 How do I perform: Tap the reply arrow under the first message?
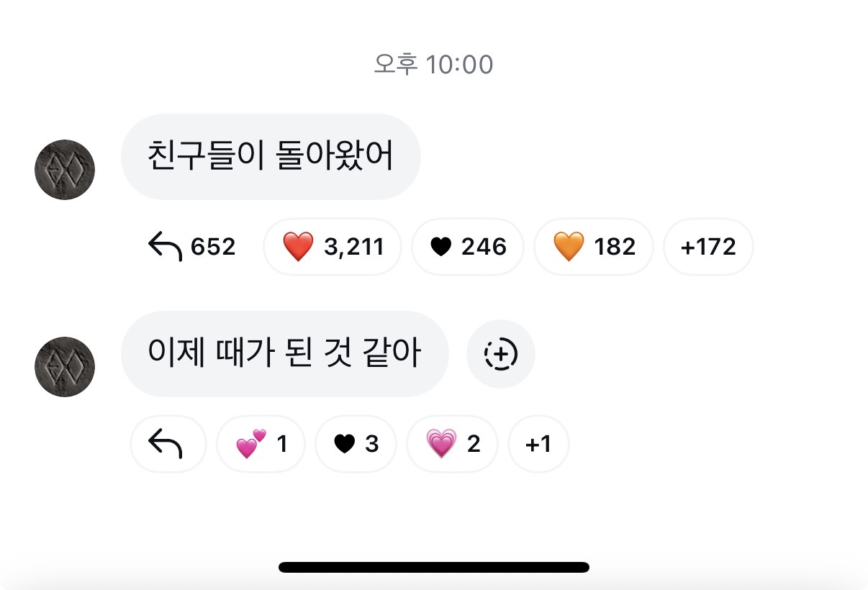(165, 248)
